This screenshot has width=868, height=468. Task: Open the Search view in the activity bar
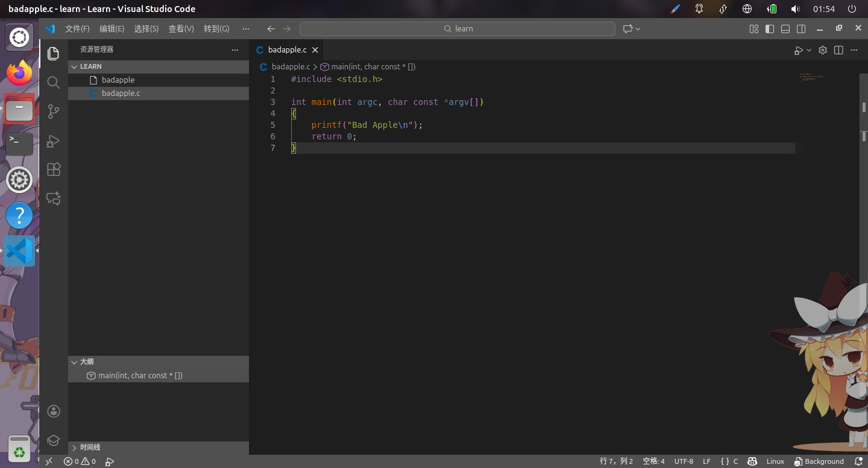tap(53, 83)
